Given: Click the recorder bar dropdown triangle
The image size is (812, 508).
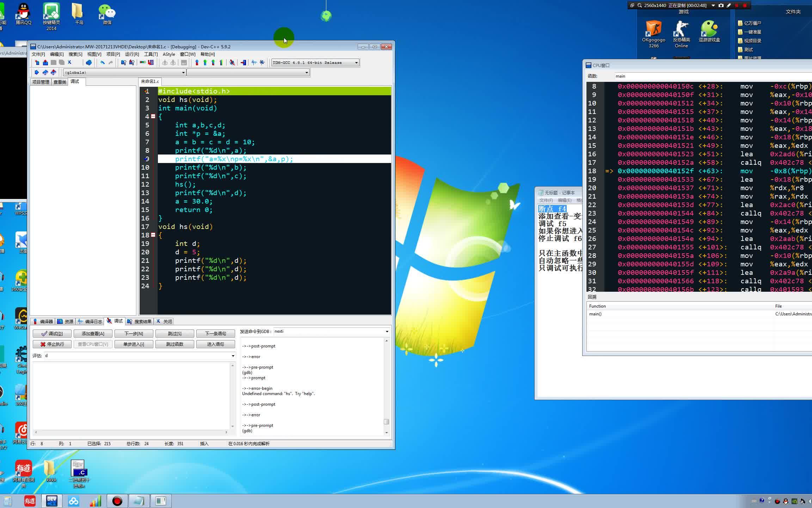Looking at the screenshot, I should 713,5.
